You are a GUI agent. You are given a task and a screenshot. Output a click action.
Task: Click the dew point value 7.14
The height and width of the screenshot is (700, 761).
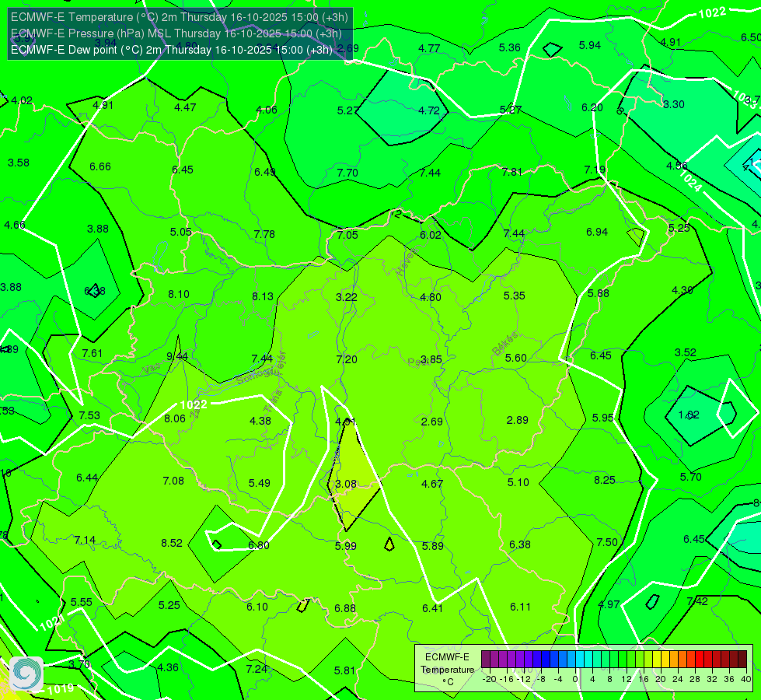[x=85, y=541]
